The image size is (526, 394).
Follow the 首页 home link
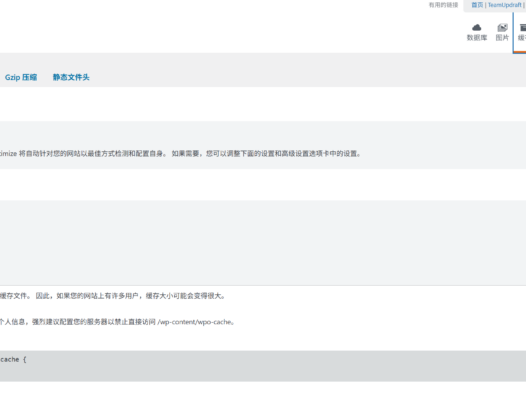(477, 5)
